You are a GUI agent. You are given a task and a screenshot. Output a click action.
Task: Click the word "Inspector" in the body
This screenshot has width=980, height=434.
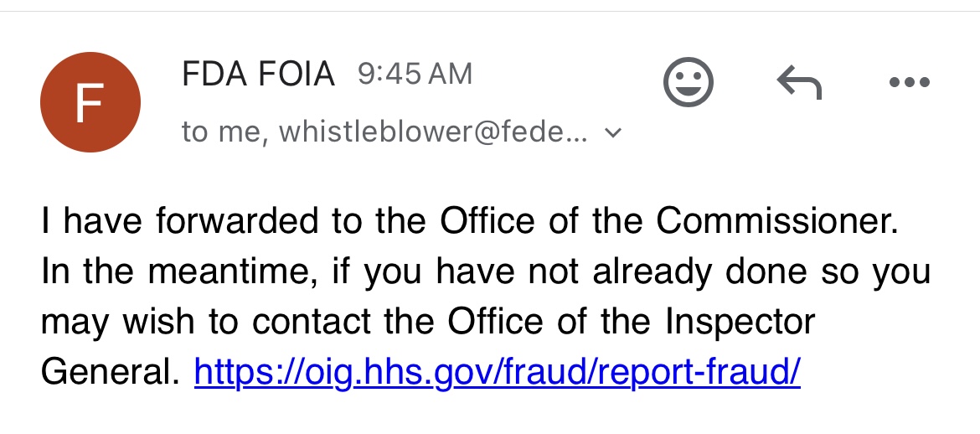pyautogui.click(x=740, y=323)
